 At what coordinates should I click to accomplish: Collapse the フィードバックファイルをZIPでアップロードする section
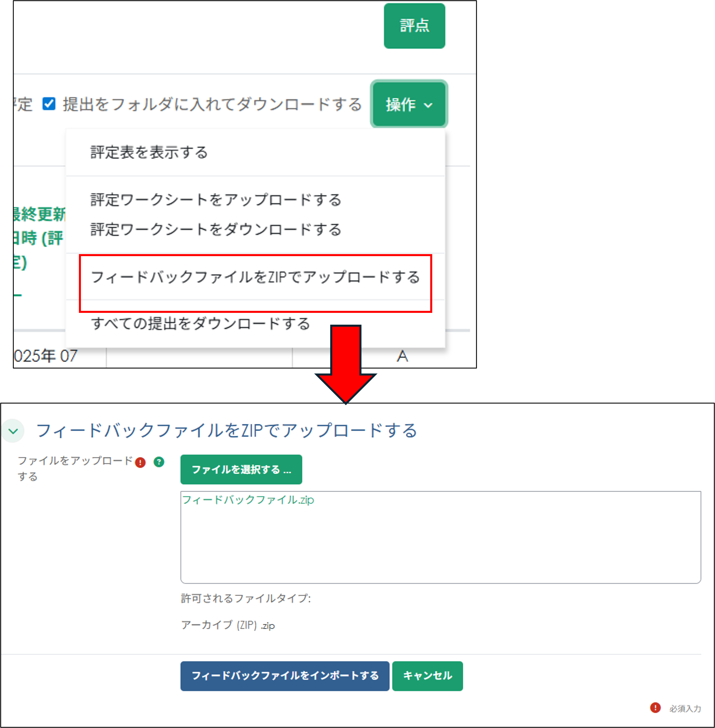(13, 430)
